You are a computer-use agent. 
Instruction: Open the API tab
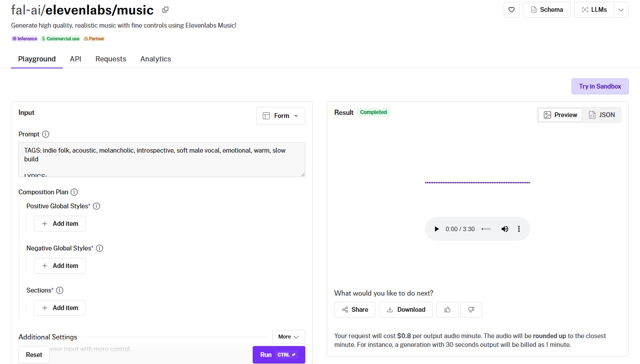tap(75, 59)
